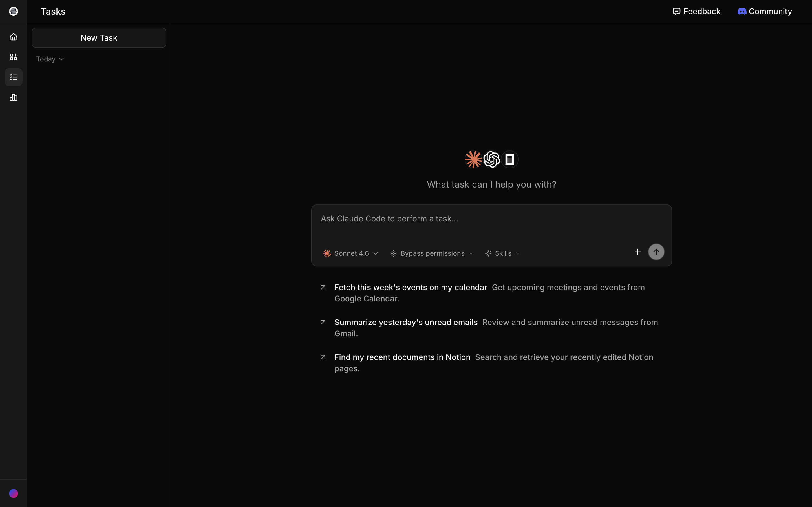Open the apps grid sidebar icon

pyautogui.click(x=14, y=57)
